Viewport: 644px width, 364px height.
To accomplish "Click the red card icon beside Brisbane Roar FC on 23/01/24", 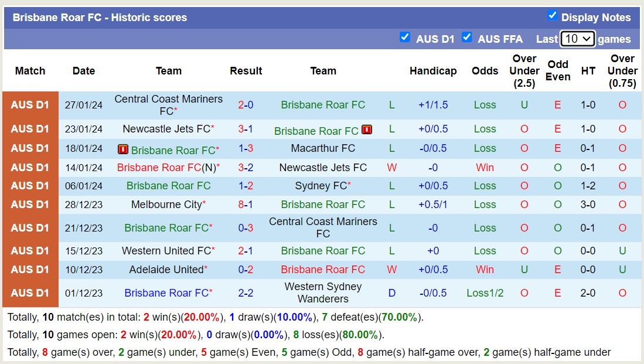I will 366,130.
